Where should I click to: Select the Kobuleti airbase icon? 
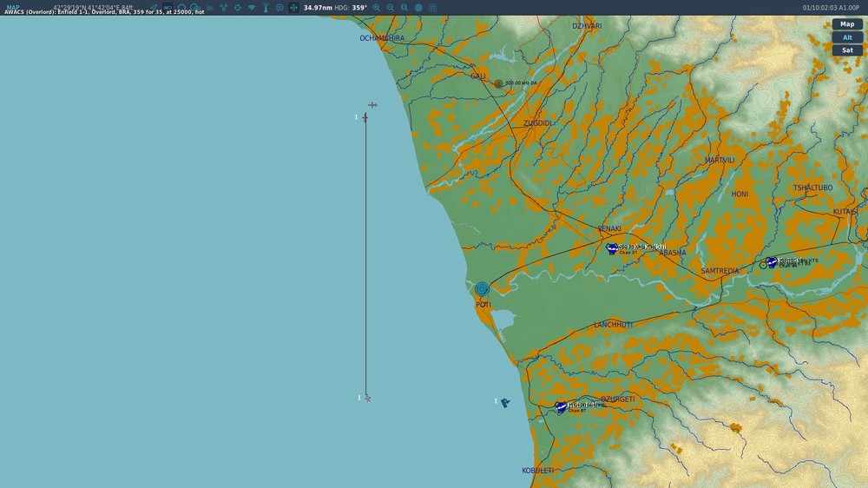561,407
